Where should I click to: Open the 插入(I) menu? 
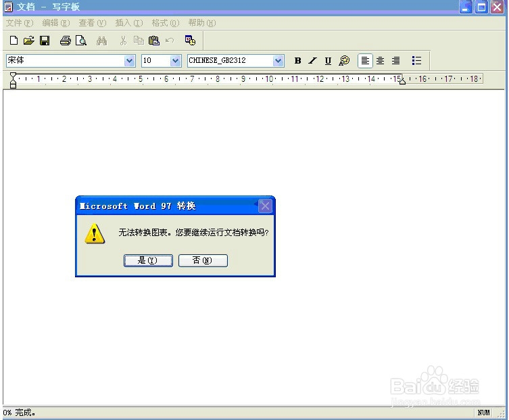(x=129, y=23)
